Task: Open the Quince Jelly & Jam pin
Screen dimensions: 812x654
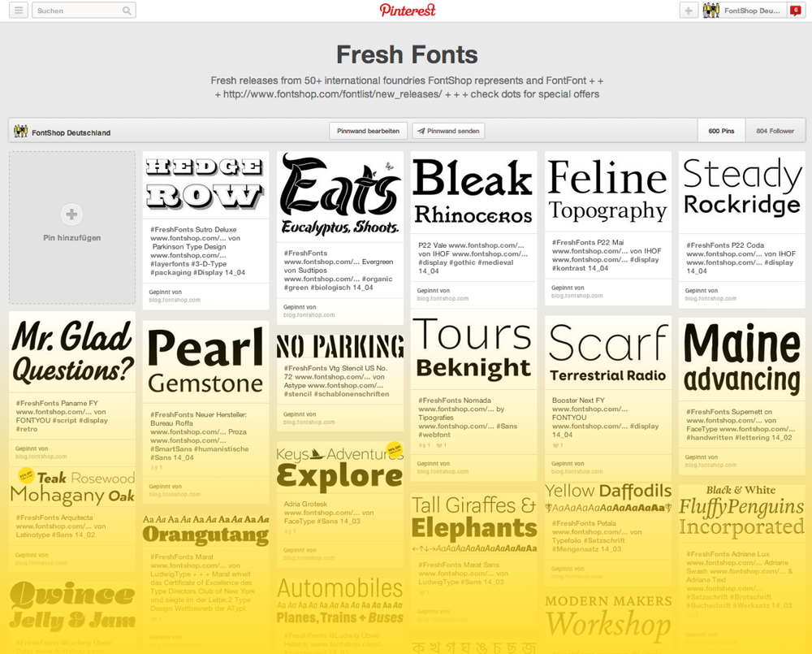Action: (72, 606)
